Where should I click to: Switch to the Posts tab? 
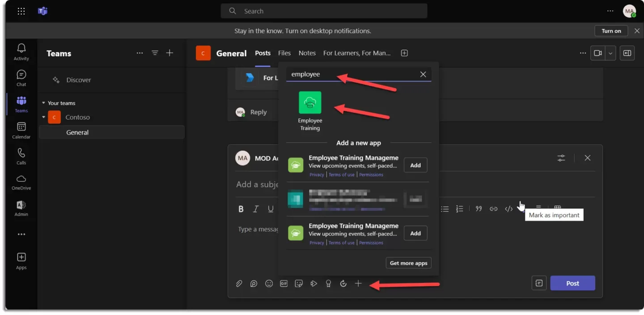pyautogui.click(x=263, y=53)
